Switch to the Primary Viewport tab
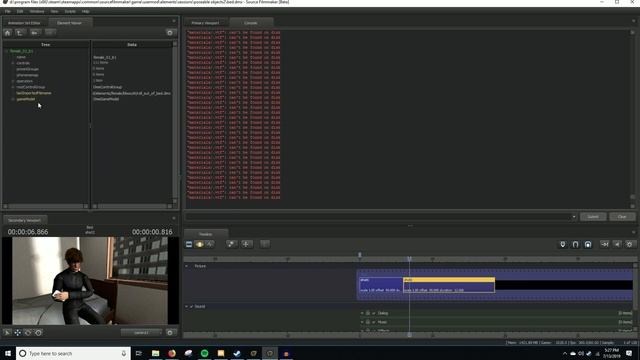Viewport: 640px width, 360px height. 205,23
